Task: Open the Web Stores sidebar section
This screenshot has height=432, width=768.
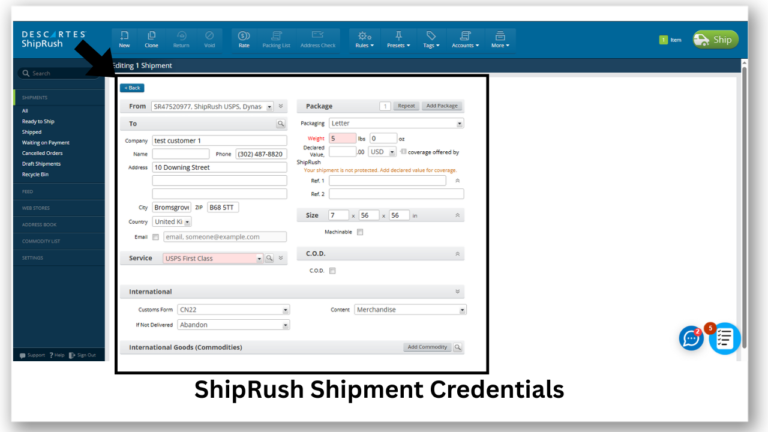Action: 36,208
